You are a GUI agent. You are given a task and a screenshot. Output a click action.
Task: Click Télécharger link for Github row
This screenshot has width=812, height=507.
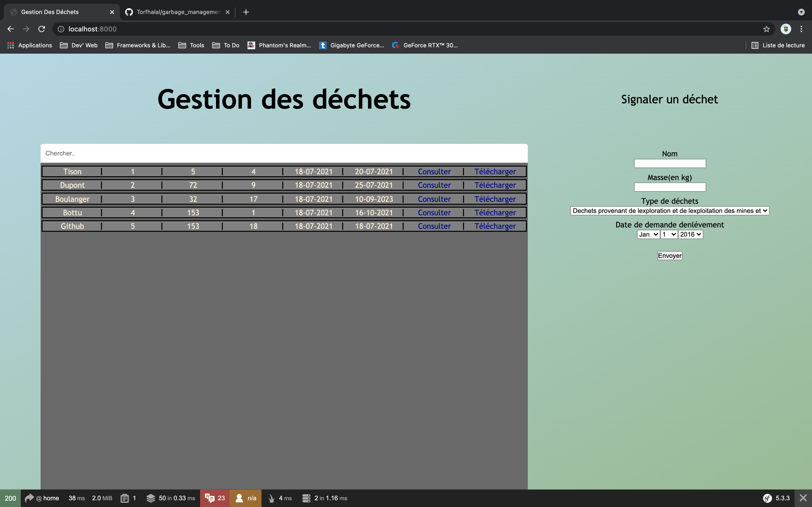(495, 226)
